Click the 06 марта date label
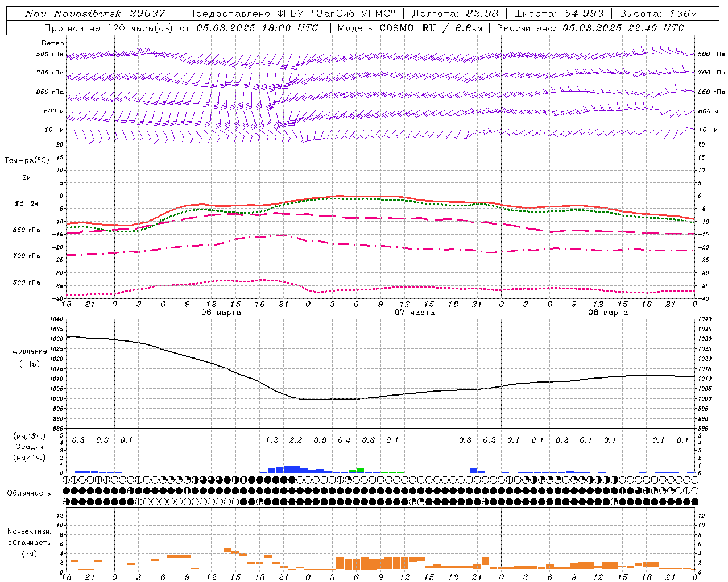 coord(221,313)
